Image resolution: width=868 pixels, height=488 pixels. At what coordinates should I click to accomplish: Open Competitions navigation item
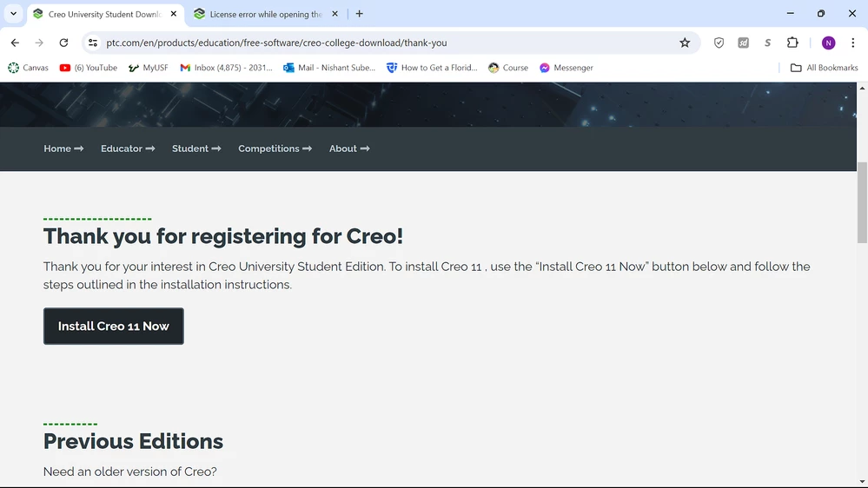click(275, 148)
